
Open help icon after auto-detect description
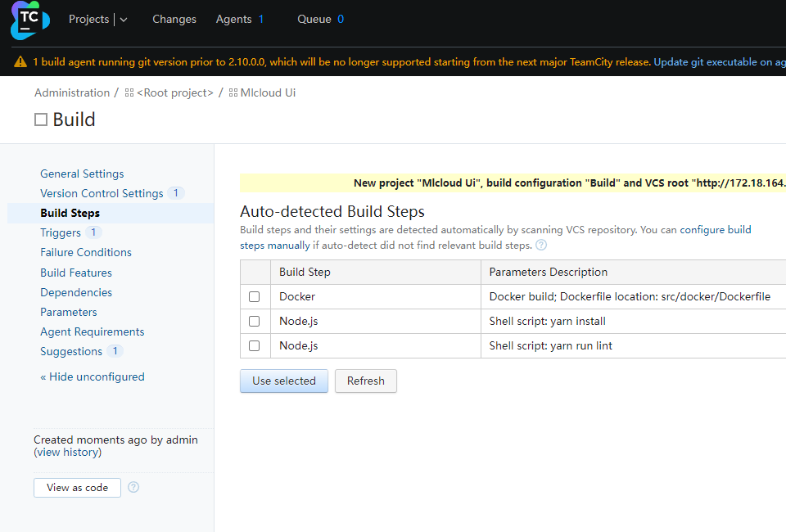coord(541,246)
